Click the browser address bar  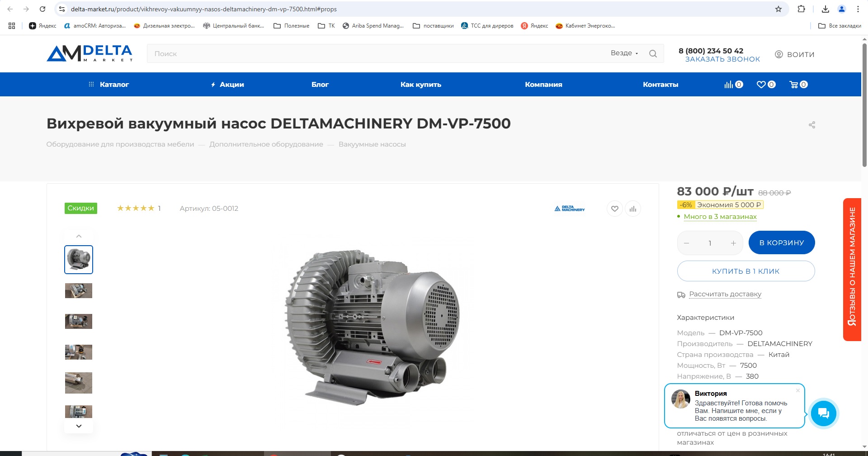(x=420, y=9)
